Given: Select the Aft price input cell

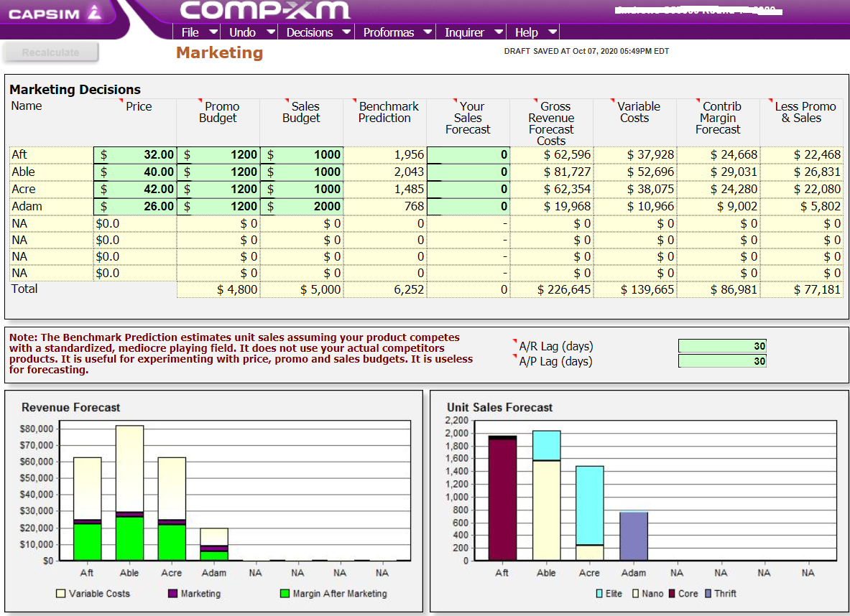Looking at the screenshot, I should [x=135, y=154].
